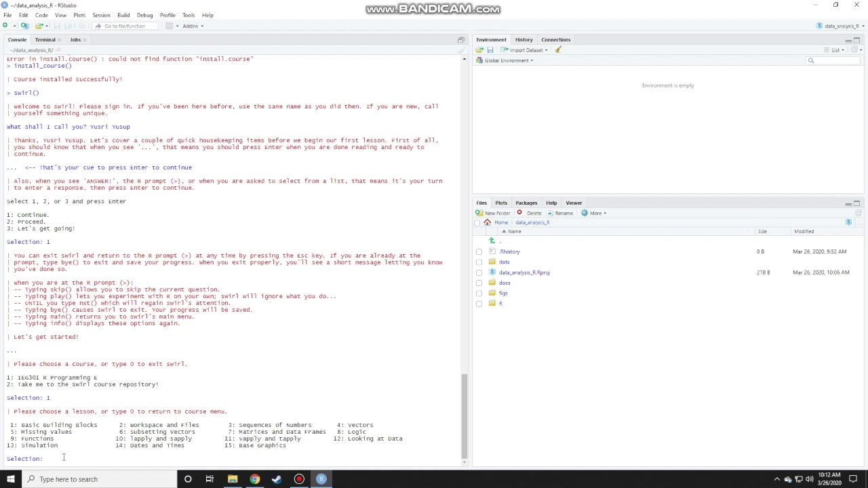This screenshot has width=868, height=488.
Task: Maximize the Environment pane
Action: pyautogui.click(x=856, y=40)
